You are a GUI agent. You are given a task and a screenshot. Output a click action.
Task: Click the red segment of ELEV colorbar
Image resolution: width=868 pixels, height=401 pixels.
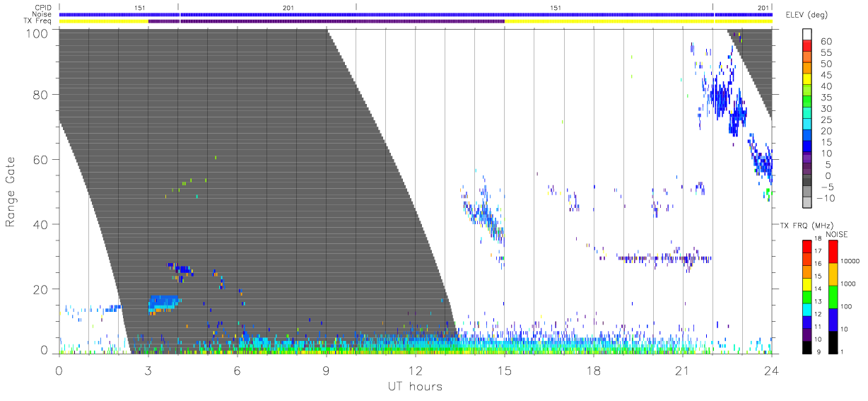808,47
